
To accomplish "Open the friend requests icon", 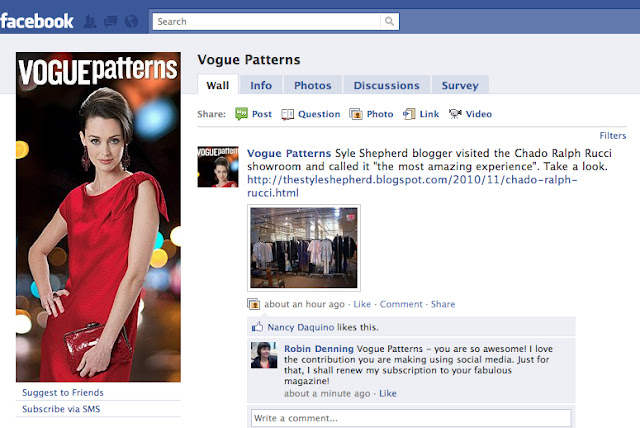I will click(90, 21).
